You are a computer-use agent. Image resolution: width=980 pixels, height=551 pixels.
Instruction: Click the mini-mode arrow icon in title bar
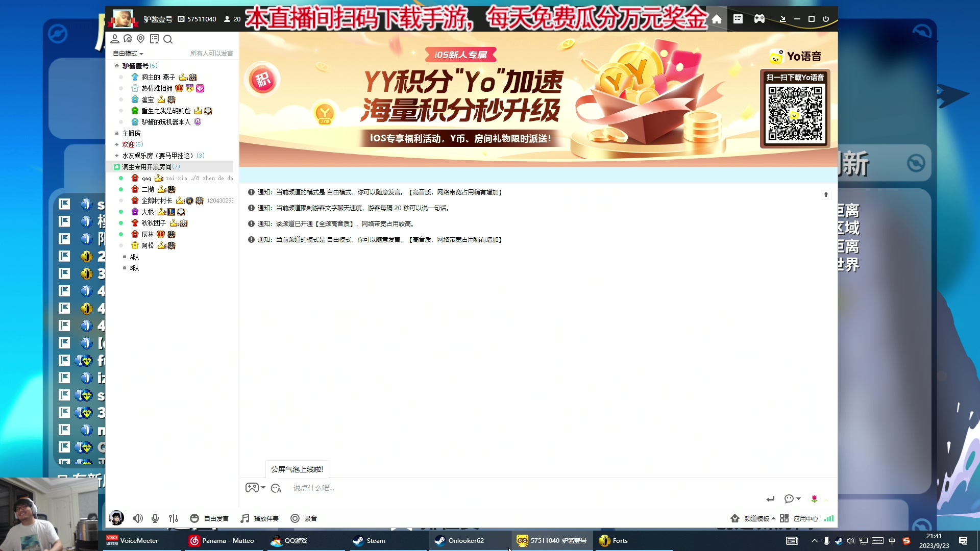tap(782, 19)
